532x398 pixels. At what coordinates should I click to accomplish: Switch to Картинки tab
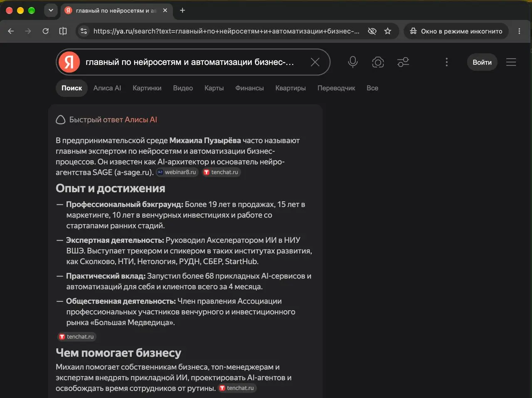(147, 88)
